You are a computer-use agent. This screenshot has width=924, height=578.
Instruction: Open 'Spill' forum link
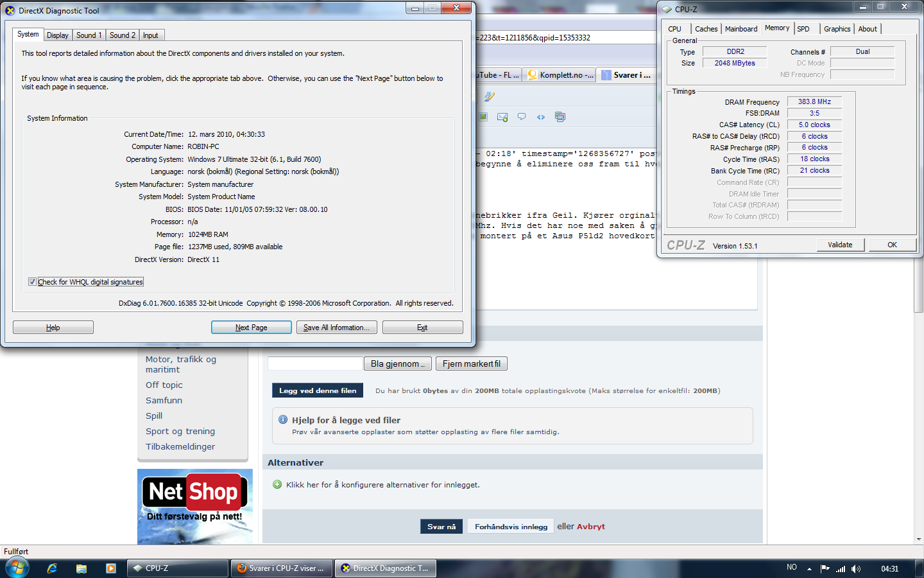coord(154,416)
